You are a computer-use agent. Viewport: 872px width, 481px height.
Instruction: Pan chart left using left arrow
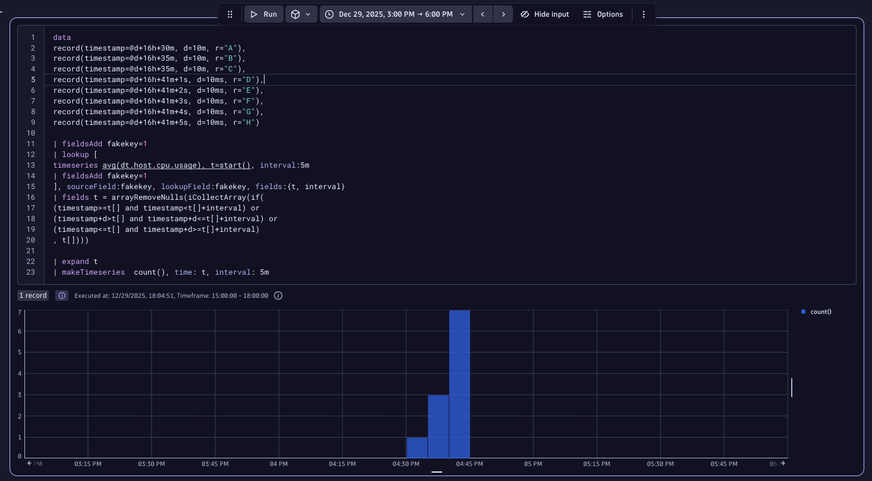(x=30, y=463)
